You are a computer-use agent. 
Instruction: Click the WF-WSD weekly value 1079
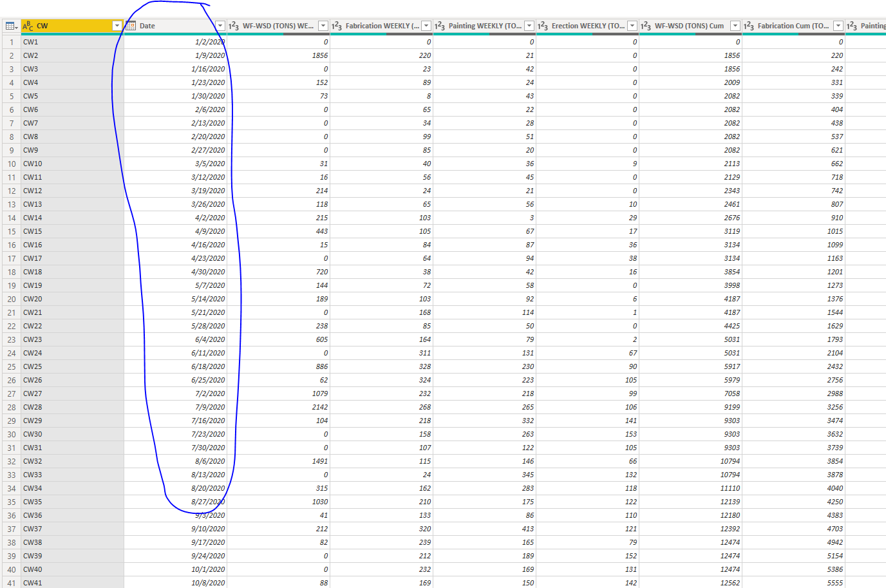(x=278, y=394)
